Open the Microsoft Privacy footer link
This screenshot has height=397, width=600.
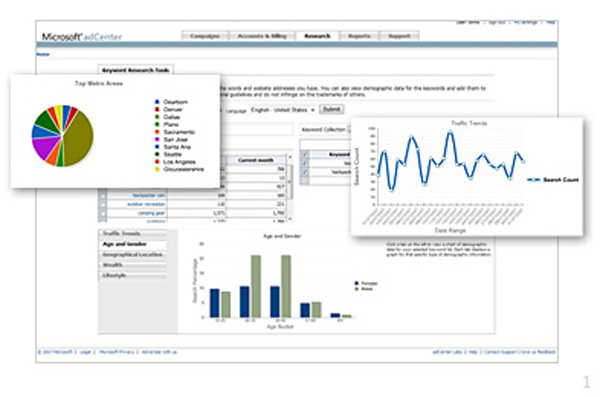[117, 352]
